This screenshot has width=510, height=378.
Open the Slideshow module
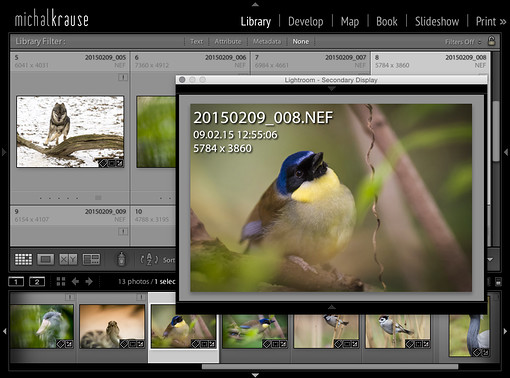[437, 22]
